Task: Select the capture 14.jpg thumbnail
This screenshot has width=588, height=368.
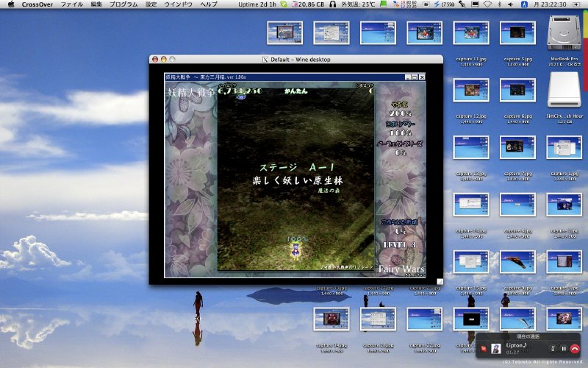Action: 471,205
